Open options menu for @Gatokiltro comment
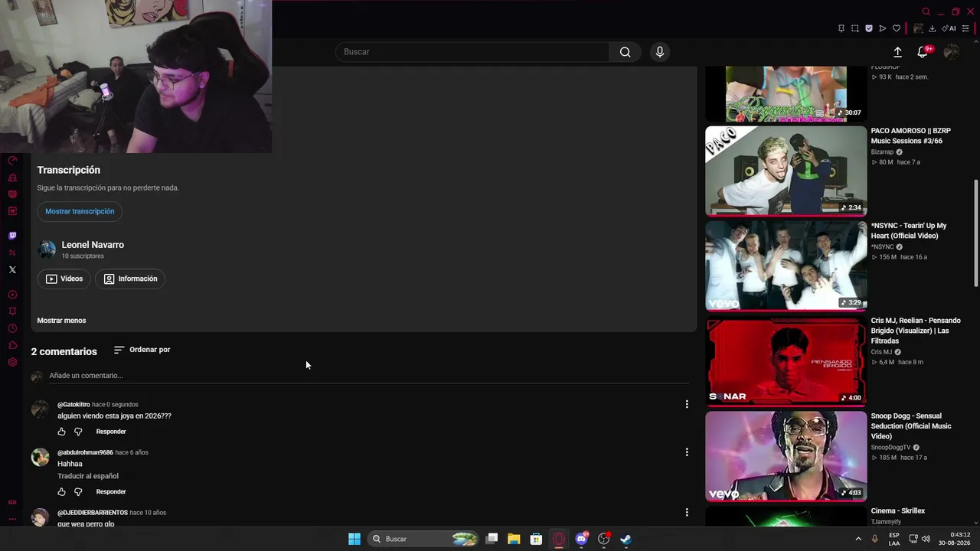Viewport: 980px width, 551px height. coord(687,404)
